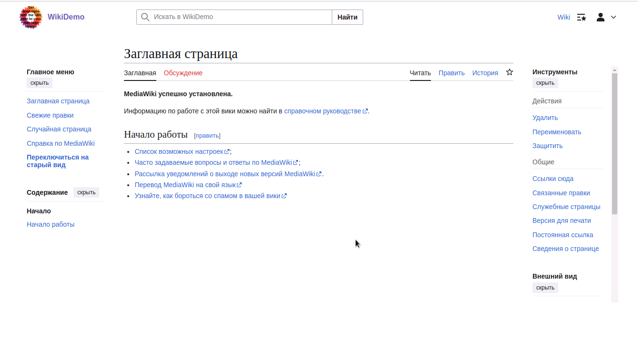
Task: Expand the user menu chevron
Action: [x=613, y=17]
